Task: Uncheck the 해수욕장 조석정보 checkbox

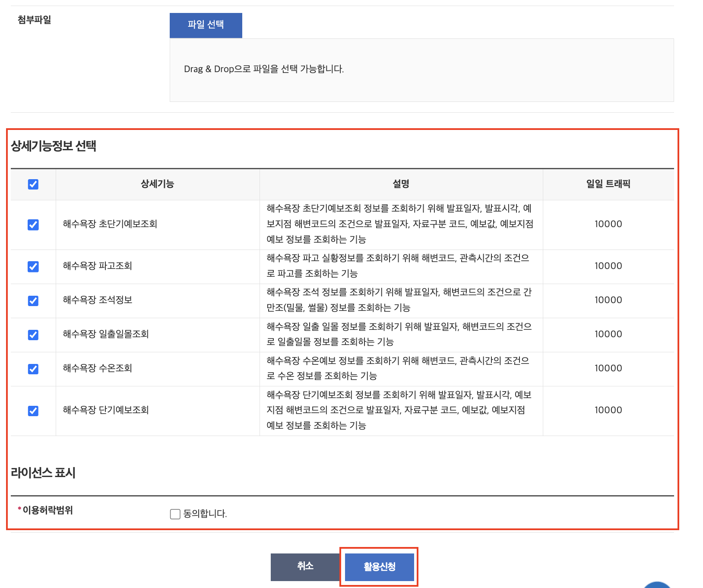Action: pyautogui.click(x=33, y=300)
